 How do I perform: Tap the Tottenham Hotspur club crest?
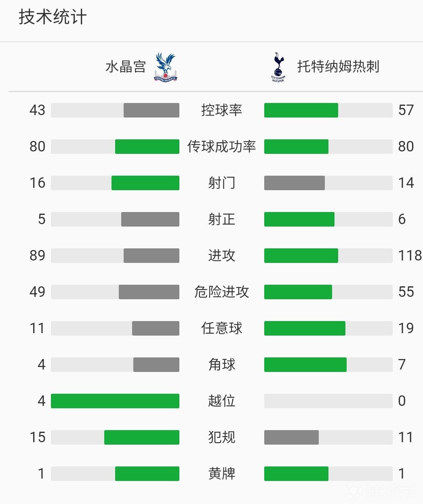[278, 67]
